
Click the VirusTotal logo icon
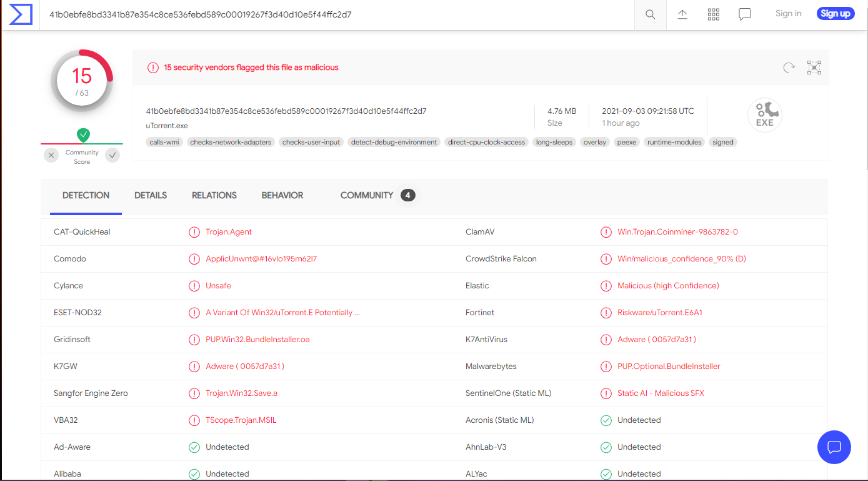coord(21,14)
